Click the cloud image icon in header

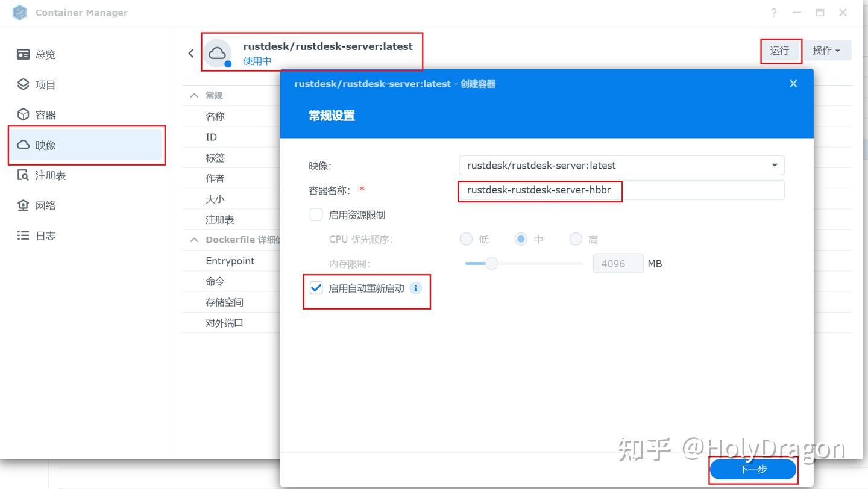click(217, 53)
